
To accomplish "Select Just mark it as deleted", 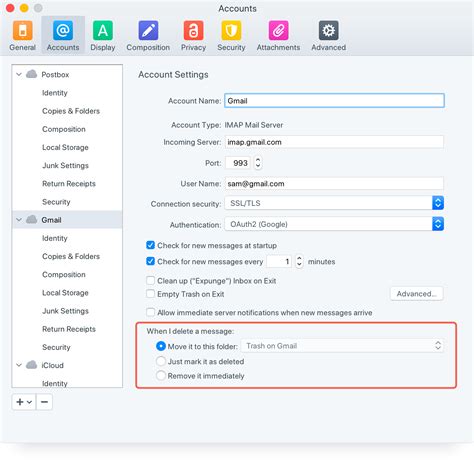I will pos(161,361).
